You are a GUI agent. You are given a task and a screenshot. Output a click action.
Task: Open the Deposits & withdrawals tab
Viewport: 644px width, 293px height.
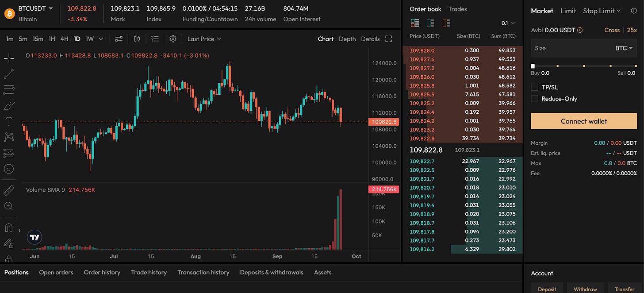pos(272,272)
